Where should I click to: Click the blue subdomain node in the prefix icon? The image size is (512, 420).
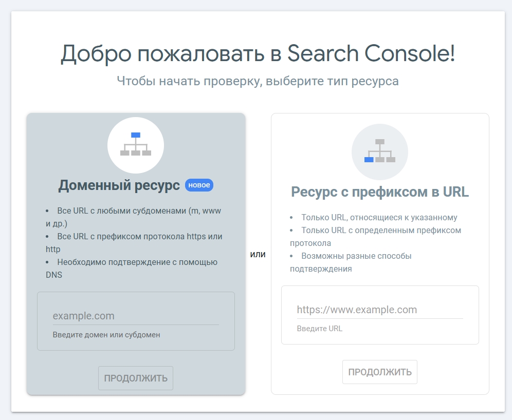click(x=369, y=160)
